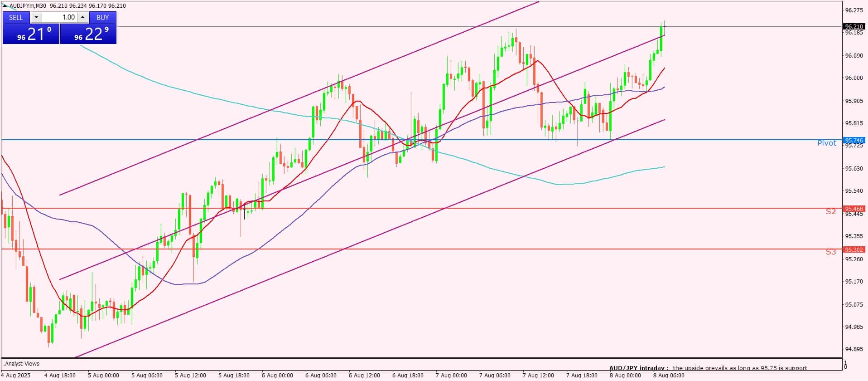Select the S2 support label
The image size is (868, 381).
click(830, 211)
